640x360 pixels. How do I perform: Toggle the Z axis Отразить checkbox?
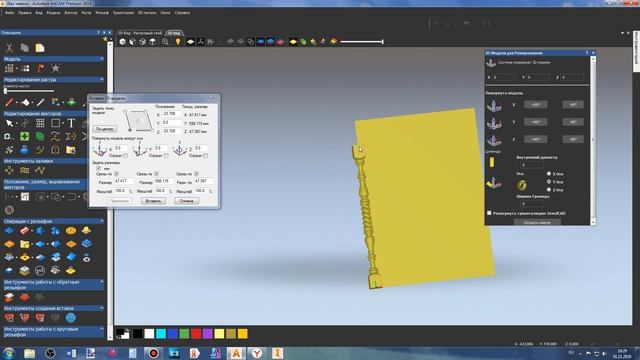[x=205, y=156]
